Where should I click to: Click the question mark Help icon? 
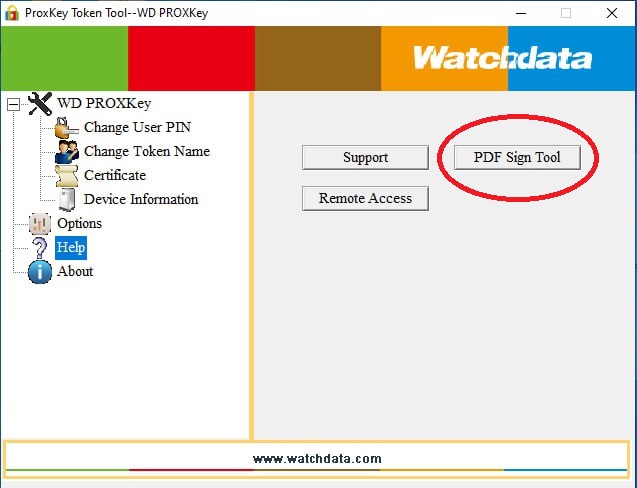(40, 247)
